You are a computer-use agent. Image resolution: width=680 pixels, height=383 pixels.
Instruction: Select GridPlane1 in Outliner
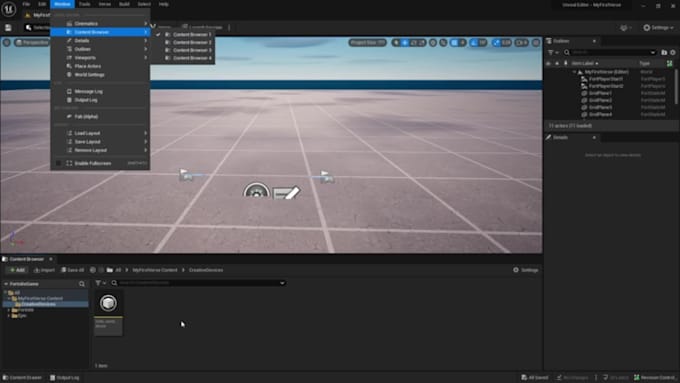[601, 93]
